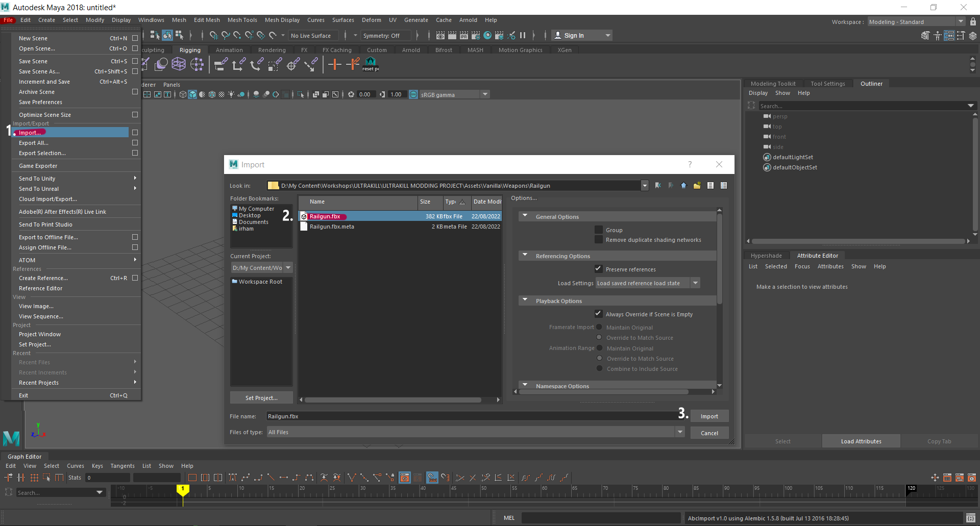Viewport: 980px width, 526px height.
Task: Uncheck Preserve references checkbox
Action: [x=599, y=269]
